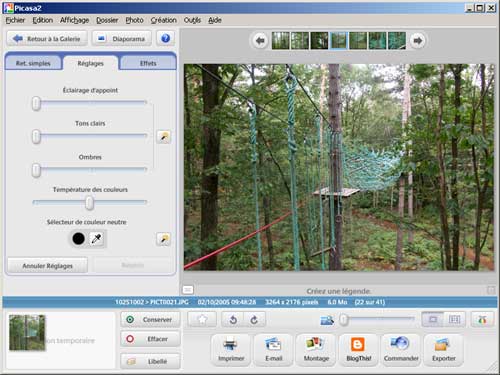Select the sixth filmstrip thumbnail
This screenshot has width=500, height=375.
(x=377, y=41)
